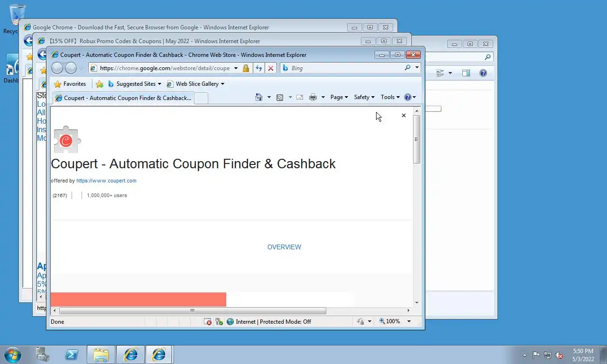Screen dimensions: 607x364
Task: Click the Add to Favorites Bar icon
Action: (x=100, y=84)
